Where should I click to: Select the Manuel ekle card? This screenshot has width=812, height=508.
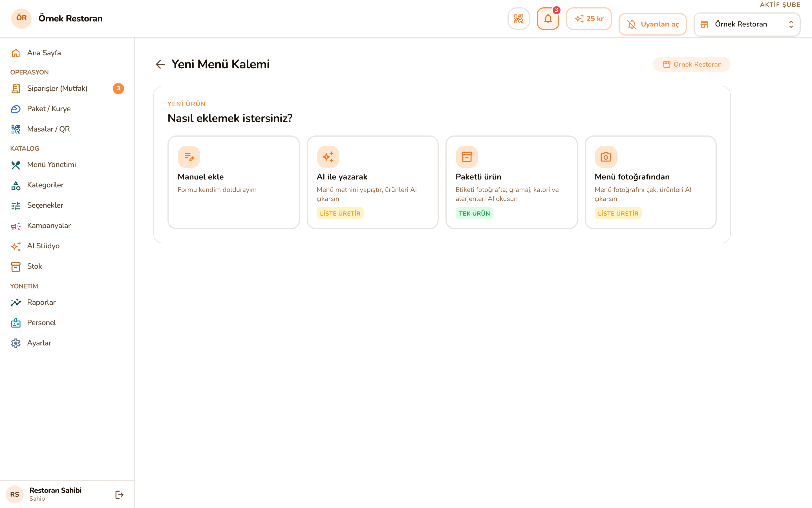[x=233, y=182]
